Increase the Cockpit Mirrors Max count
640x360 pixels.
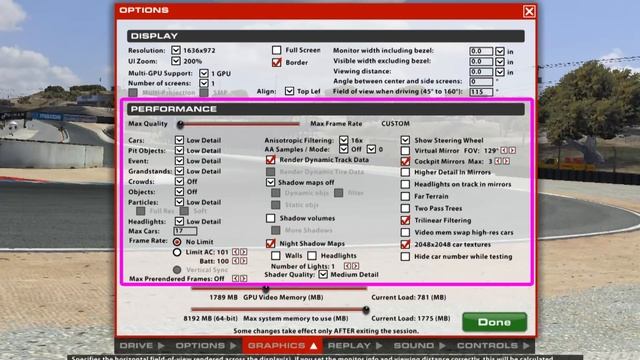tap(507, 161)
